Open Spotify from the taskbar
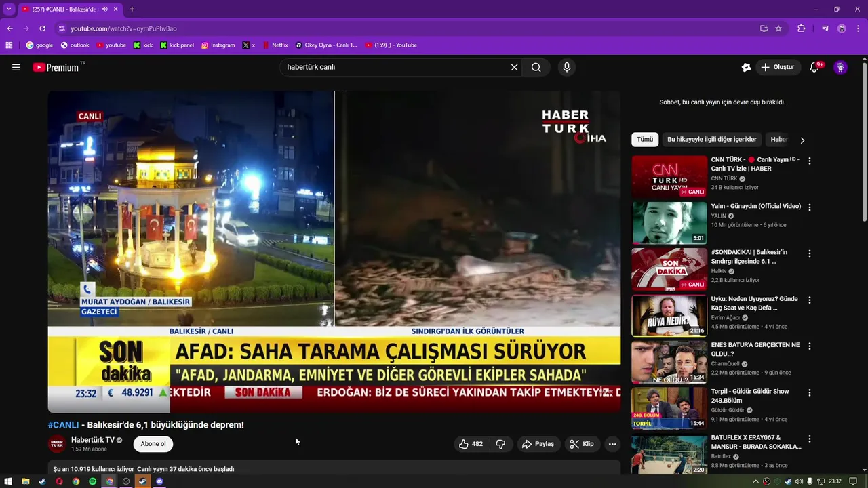Image resolution: width=868 pixels, height=488 pixels. pyautogui.click(x=93, y=481)
